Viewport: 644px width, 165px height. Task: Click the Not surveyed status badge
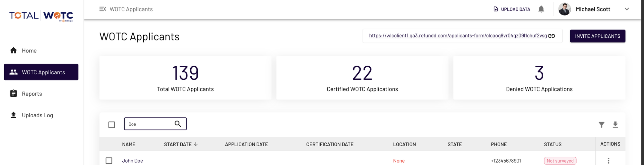pyautogui.click(x=560, y=161)
